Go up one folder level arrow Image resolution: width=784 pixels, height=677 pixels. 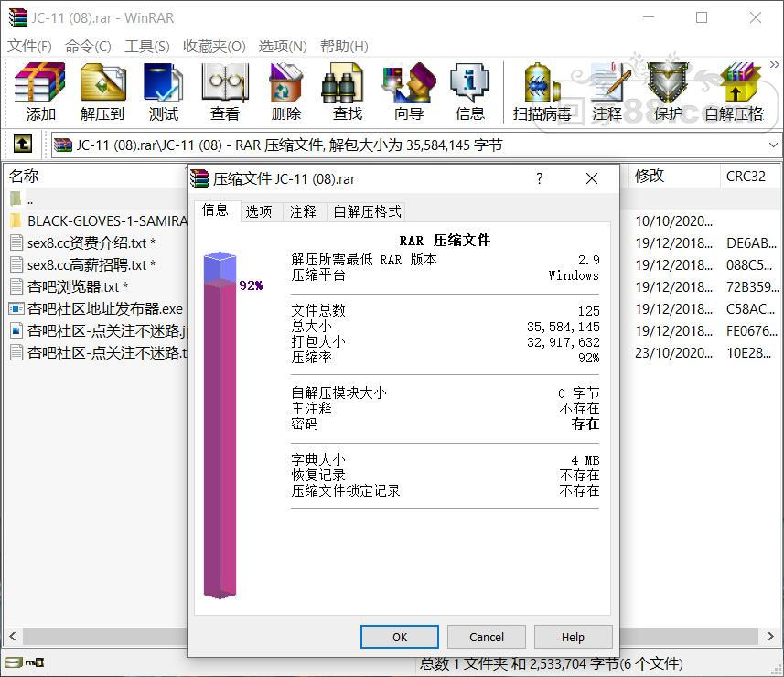pos(22,144)
